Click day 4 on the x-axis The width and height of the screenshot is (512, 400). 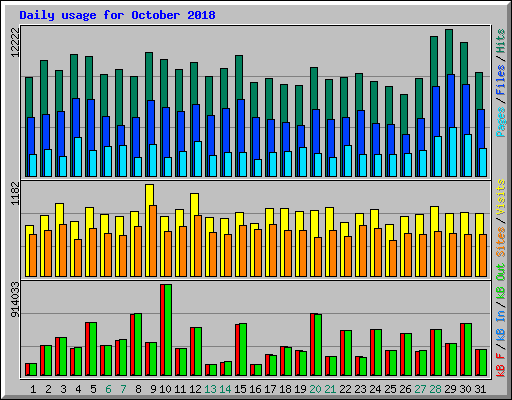[78, 389]
